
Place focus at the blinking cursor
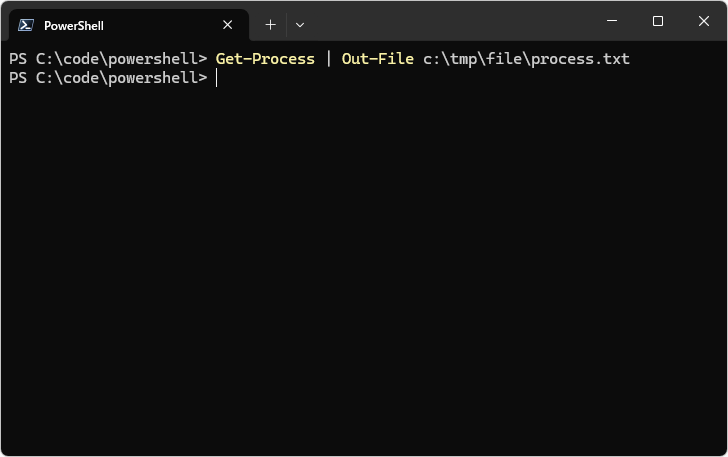pyautogui.click(x=216, y=78)
